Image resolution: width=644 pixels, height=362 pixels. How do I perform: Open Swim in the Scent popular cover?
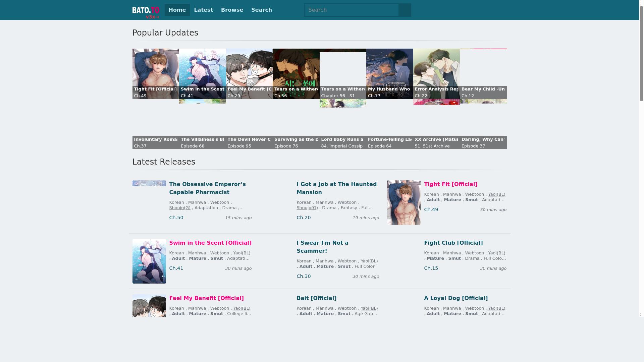coord(202,69)
